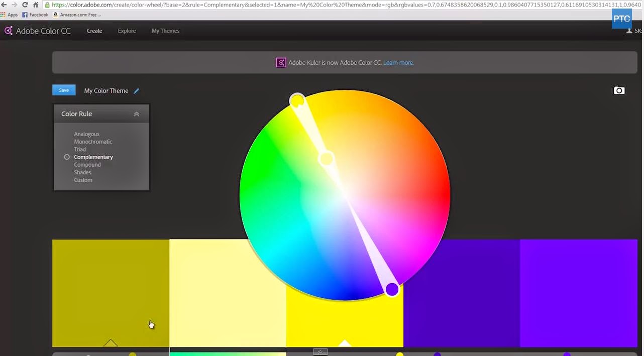Select the Analogous color rule
This screenshot has height=356, width=644.
click(x=86, y=134)
